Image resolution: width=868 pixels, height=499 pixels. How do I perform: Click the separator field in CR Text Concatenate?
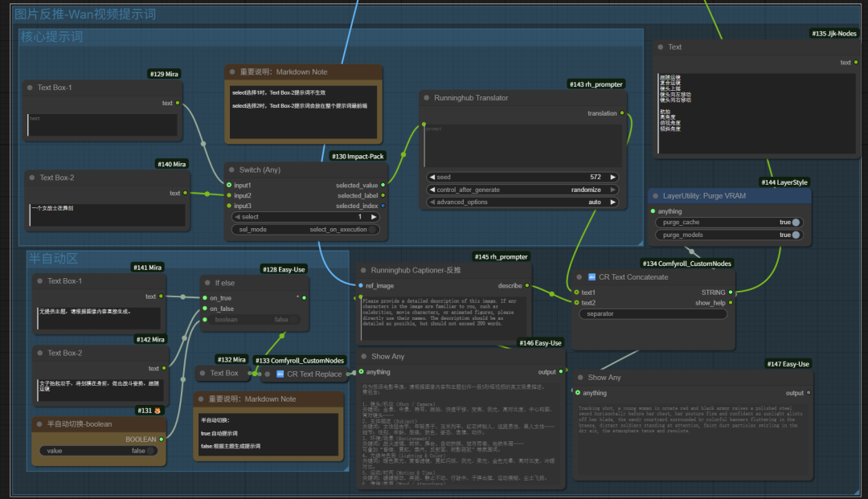653,313
